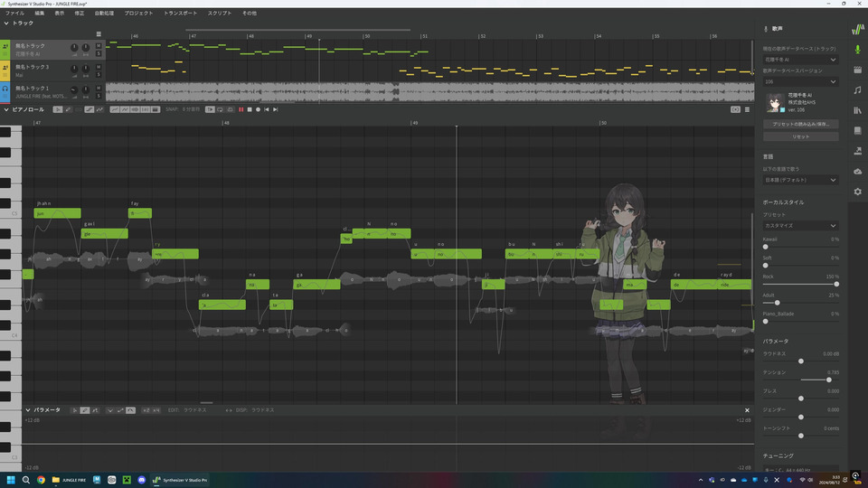Screen dimensions: 868x488
Task: Select the pencil tool in piano roll toolbar
Action: (68, 109)
